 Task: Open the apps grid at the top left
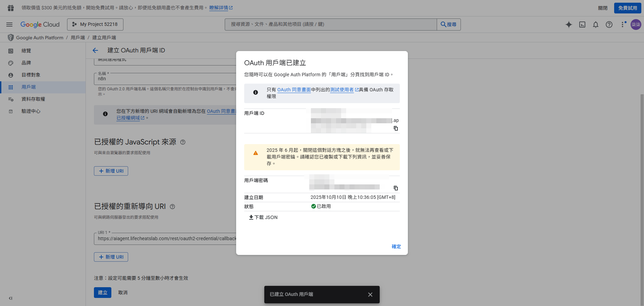point(10,7)
